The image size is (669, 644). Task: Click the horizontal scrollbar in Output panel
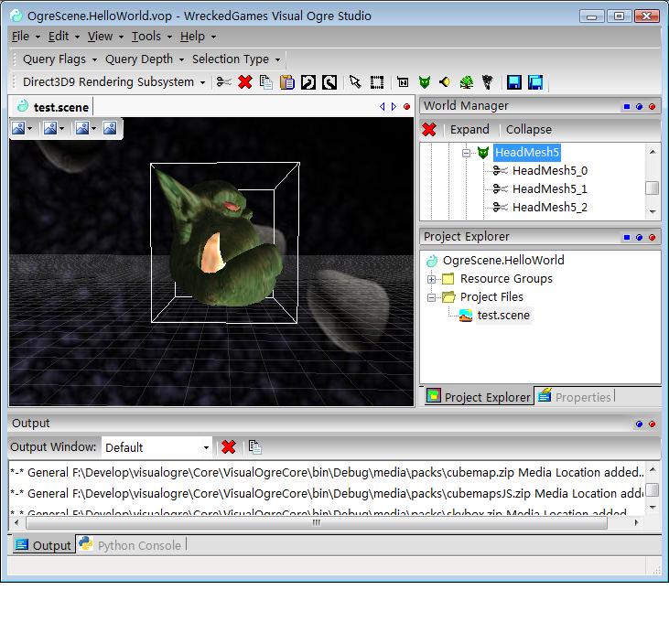coord(317,523)
